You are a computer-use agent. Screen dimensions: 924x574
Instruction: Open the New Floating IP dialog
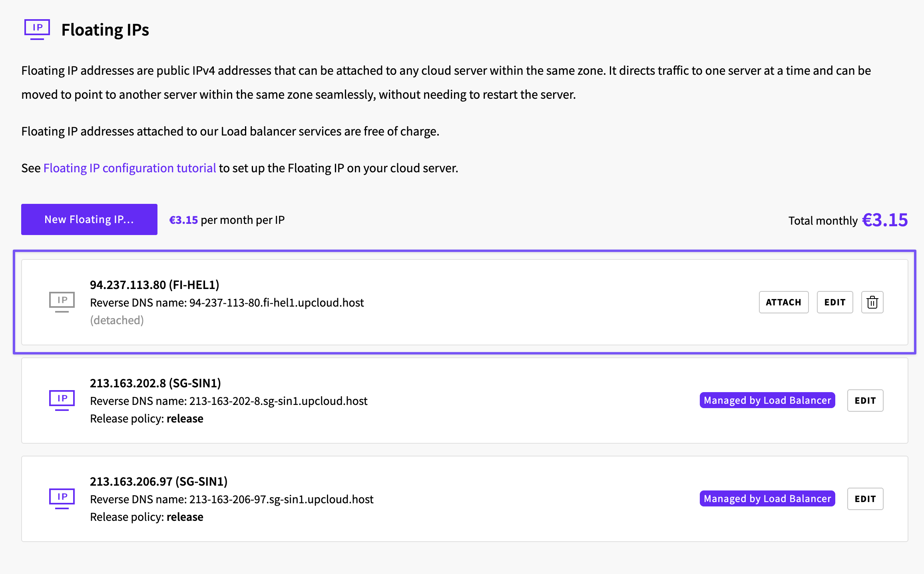[x=89, y=219]
